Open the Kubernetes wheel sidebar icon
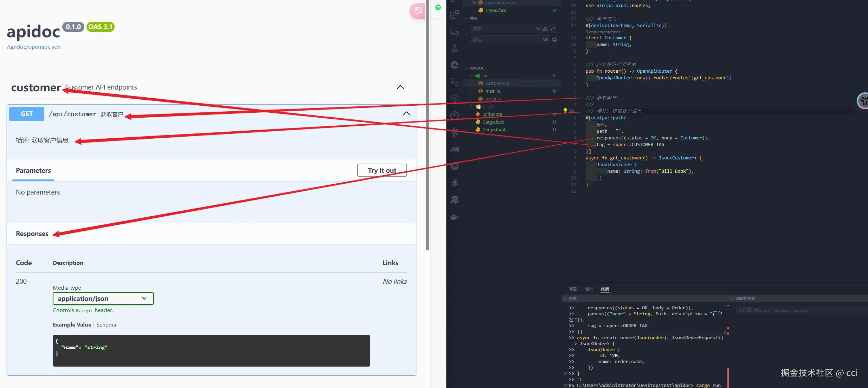This screenshot has width=868, height=388. tap(454, 166)
